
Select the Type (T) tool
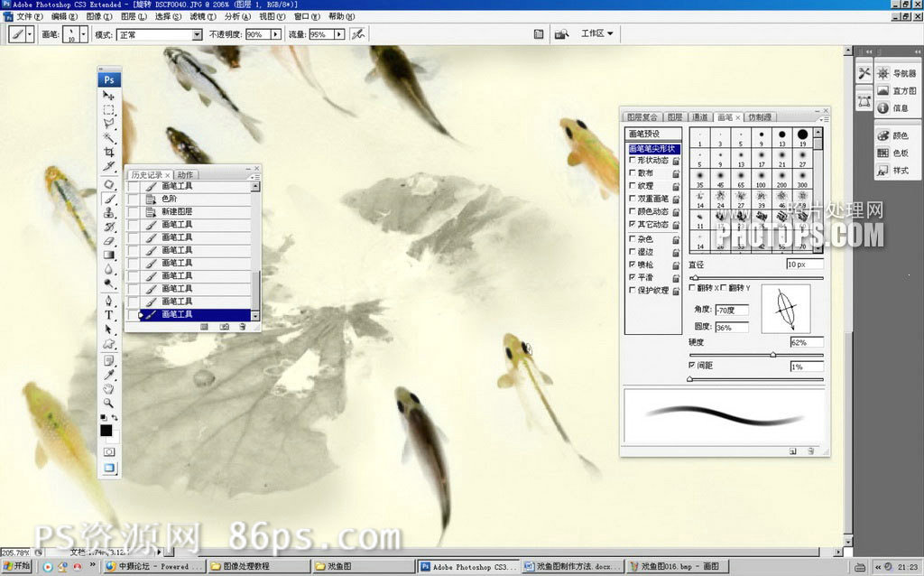coord(109,315)
